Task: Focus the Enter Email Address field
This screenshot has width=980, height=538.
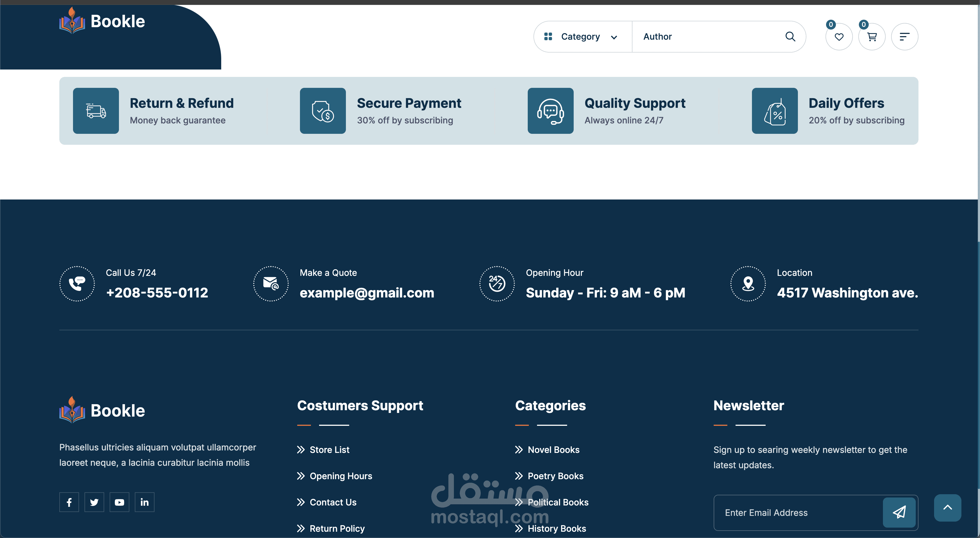Action: 797,513
